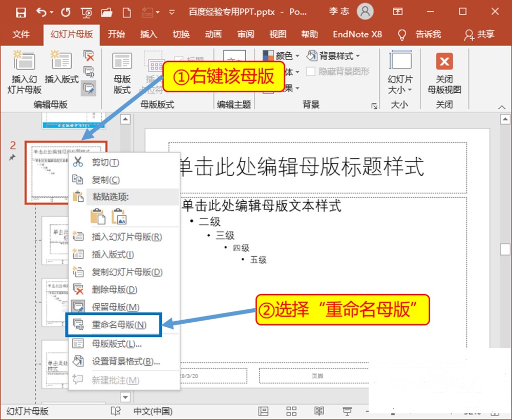Click 中文(中国) language status
The height and width of the screenshot is (420, 512).
[153, 411]
